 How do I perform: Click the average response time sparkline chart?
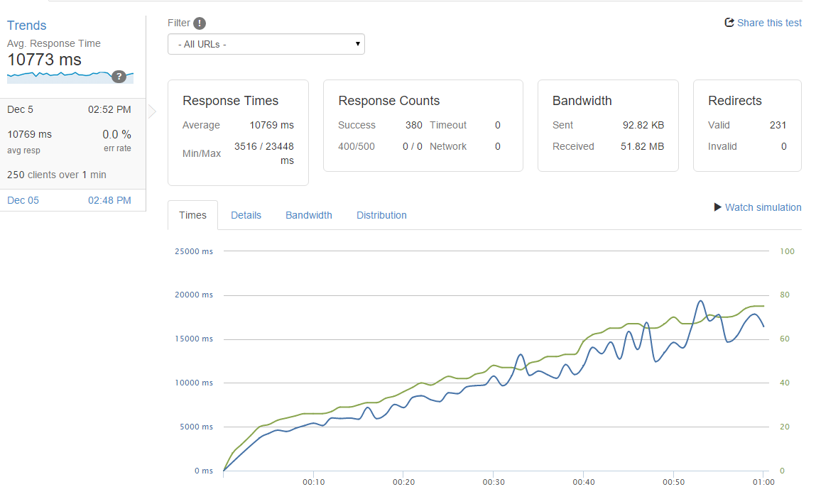pyautogui.click(x=60, y=76)
